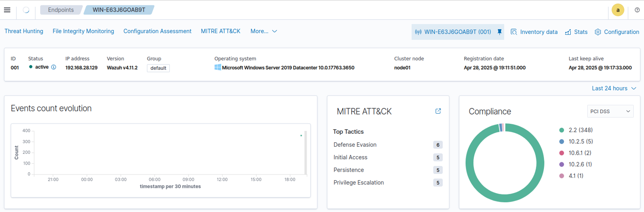Click the Configuration gear icon
The image size is (644, 212).
(x=598, y=32)
